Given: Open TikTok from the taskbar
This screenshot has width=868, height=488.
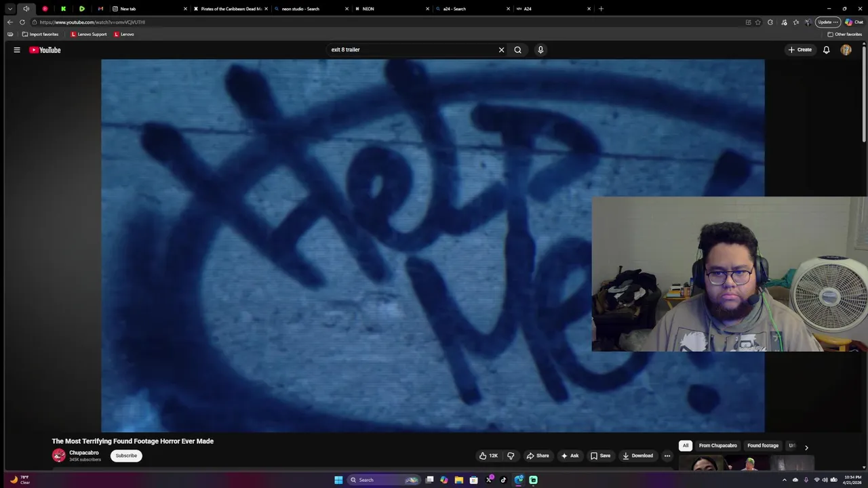Looking at the screenshot, I should [x=503, y=480].
